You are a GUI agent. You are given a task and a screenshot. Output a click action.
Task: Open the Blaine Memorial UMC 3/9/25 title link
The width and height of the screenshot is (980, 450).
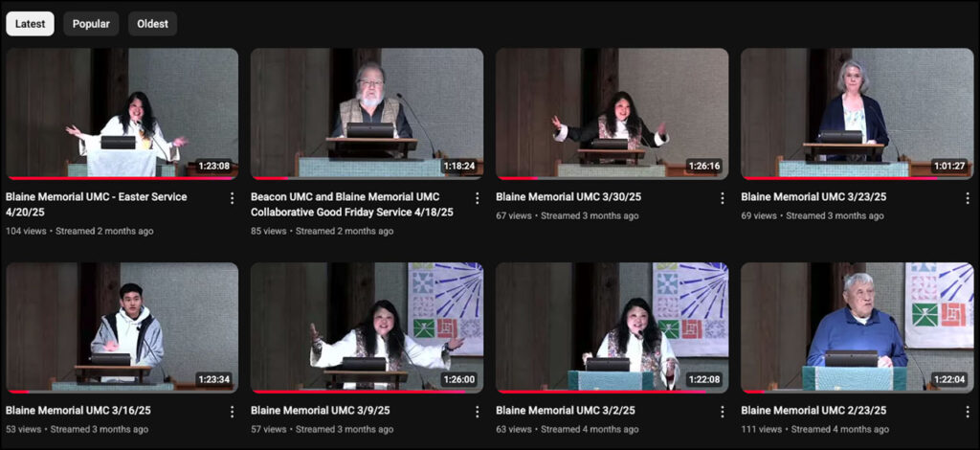[321, 411]
